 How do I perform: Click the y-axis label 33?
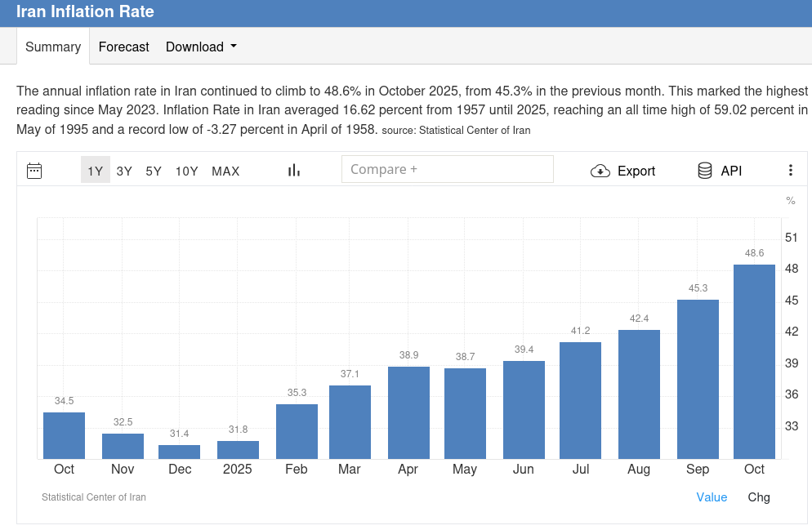pyautogui.click(x=792, y=426)
